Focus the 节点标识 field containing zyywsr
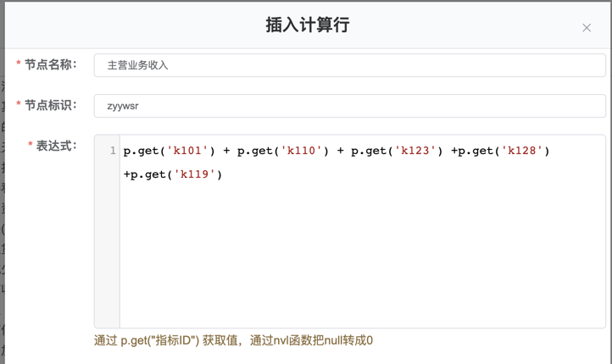 coord(349,106)
